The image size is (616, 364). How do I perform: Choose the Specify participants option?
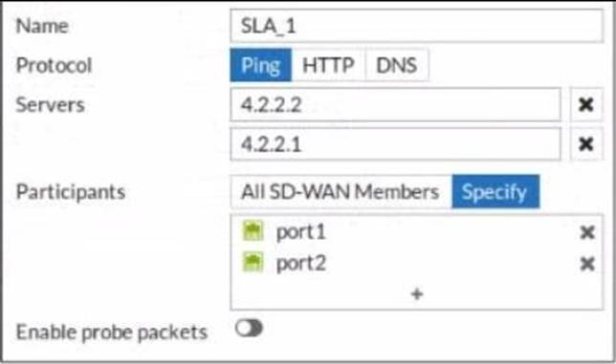(495, 192)
